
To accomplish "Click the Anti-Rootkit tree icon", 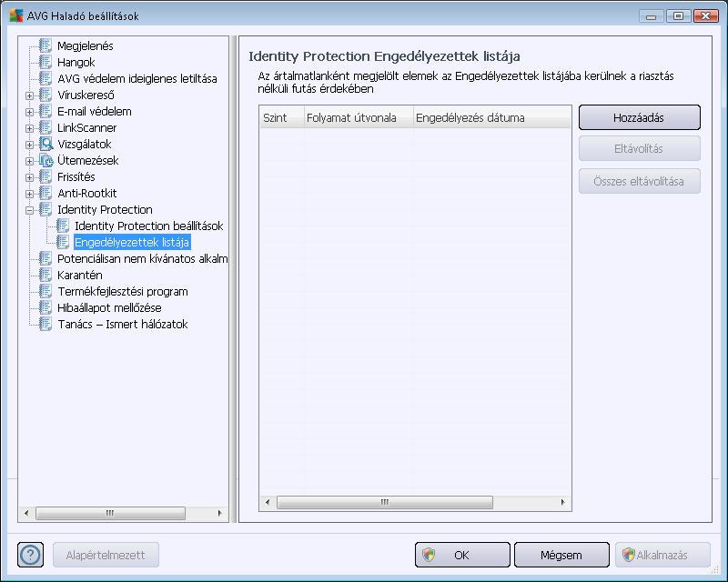I will tap(45, 193).
